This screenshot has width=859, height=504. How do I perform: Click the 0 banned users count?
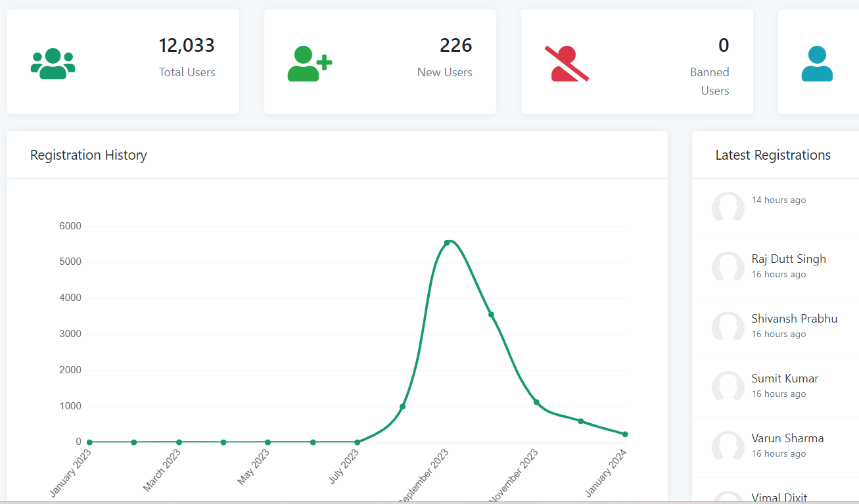(x=724, y=45)
